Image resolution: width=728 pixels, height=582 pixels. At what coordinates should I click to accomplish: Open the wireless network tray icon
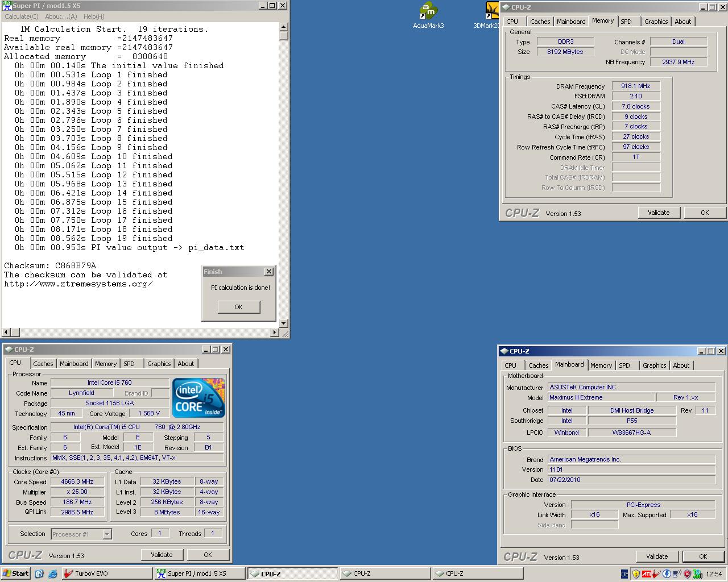click(x=677, y=574)
